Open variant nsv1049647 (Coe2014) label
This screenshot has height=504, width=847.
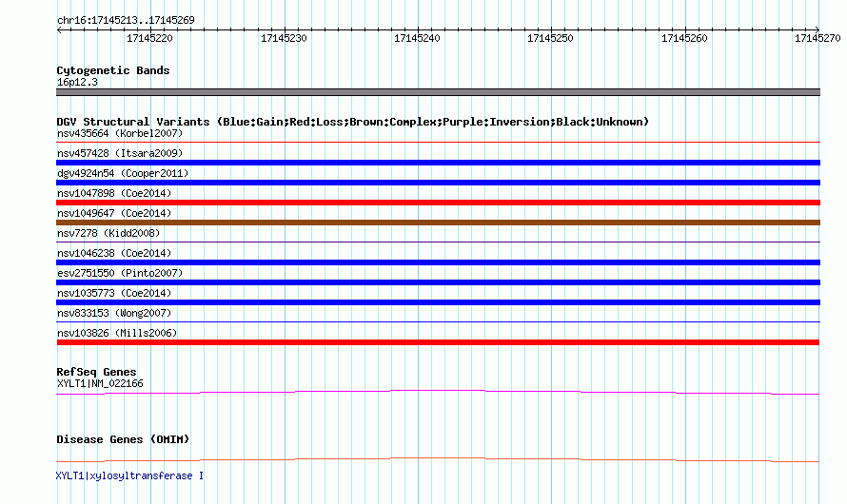click(114, 213)
